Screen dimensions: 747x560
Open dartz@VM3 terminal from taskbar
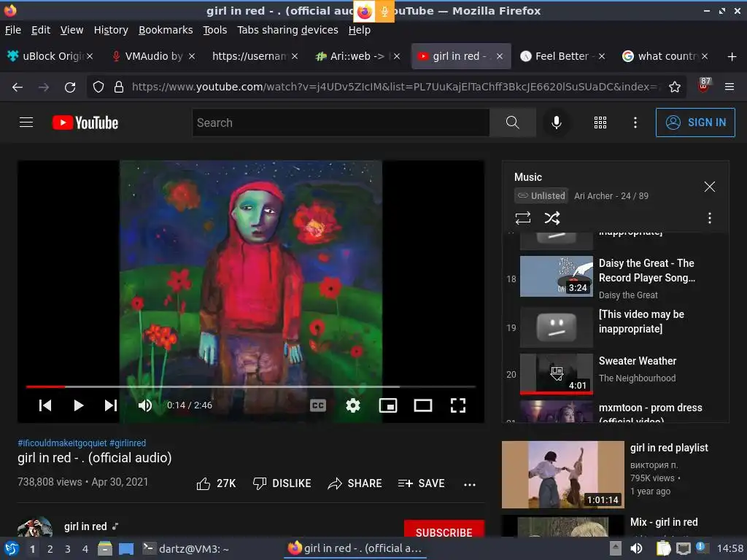tap(186, 548)
